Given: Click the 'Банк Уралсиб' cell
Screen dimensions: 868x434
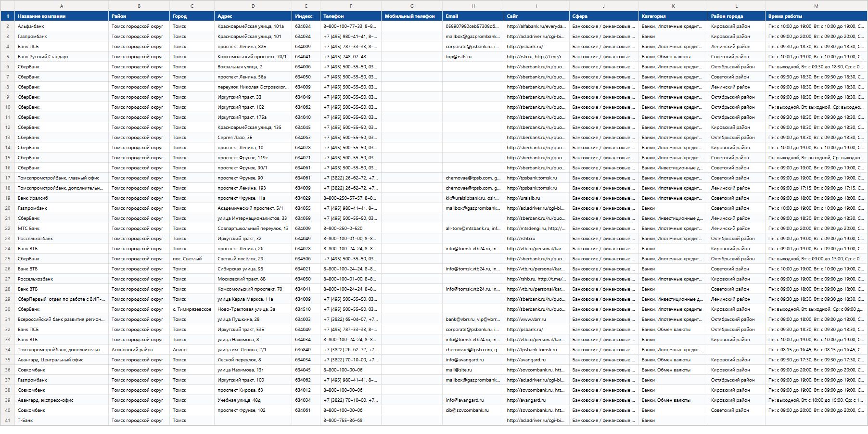Looking at the screenshot, I should [62, 198].
